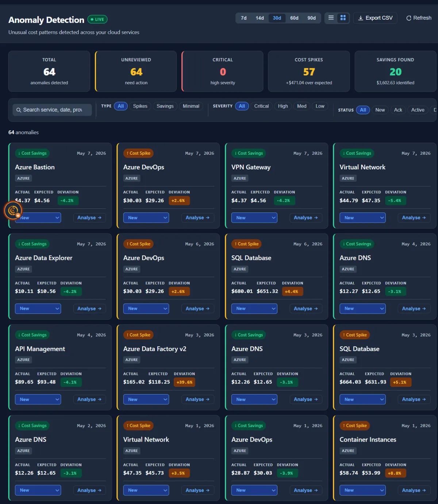The width and height of the screenshot is (438, 504).
Task: Click the Container Instances title
Action: [x=368, y=439]
